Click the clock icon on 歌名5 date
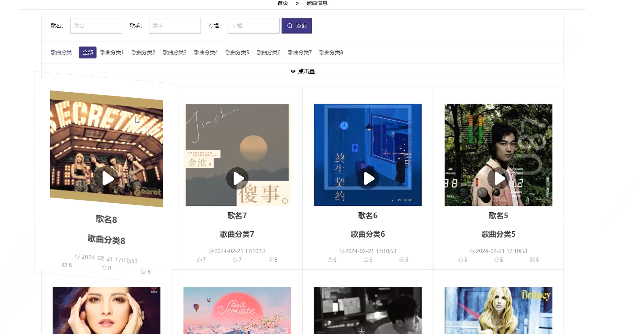Viewport: 644px width, 334px height. [473, 251]
